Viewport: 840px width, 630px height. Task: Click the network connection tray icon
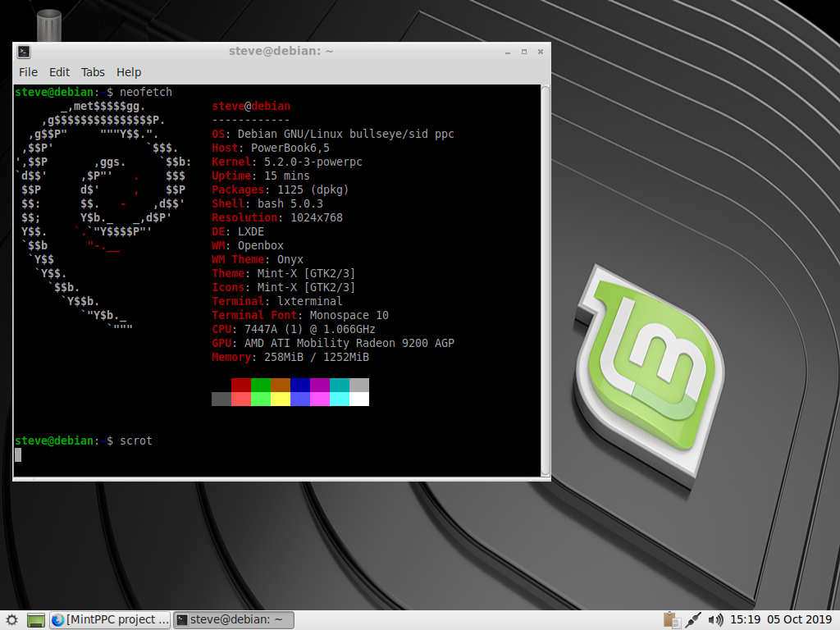pyautogui.click(x=693, y=620)
